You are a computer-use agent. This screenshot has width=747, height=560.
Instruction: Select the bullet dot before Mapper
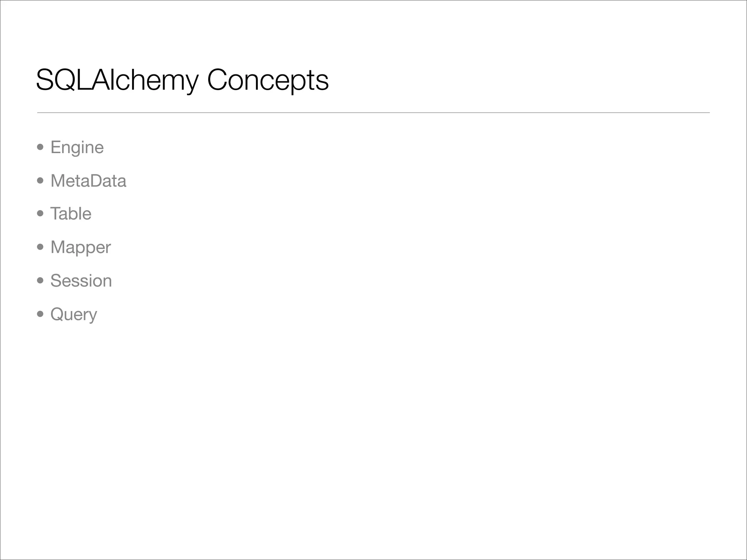[40, 247]
